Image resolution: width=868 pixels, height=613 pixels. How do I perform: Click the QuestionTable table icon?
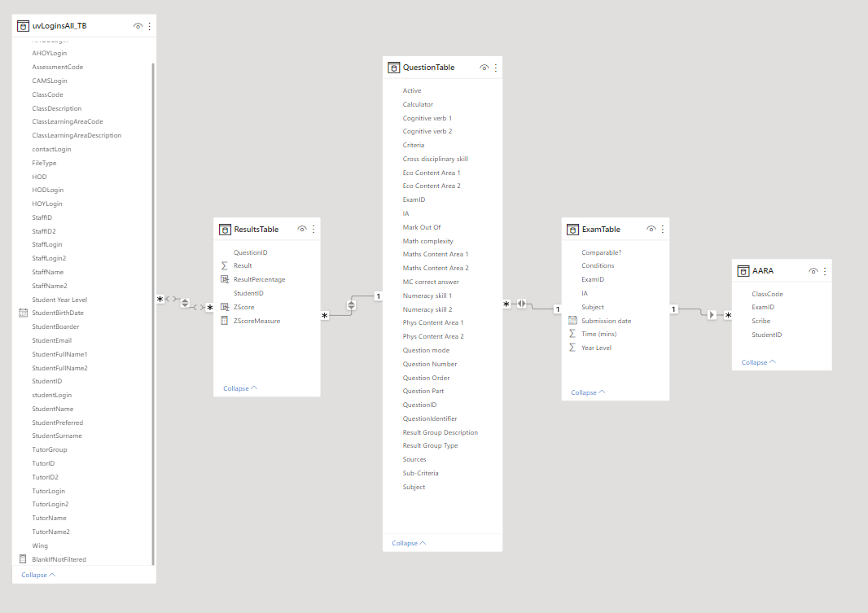[x=393, y=68]
